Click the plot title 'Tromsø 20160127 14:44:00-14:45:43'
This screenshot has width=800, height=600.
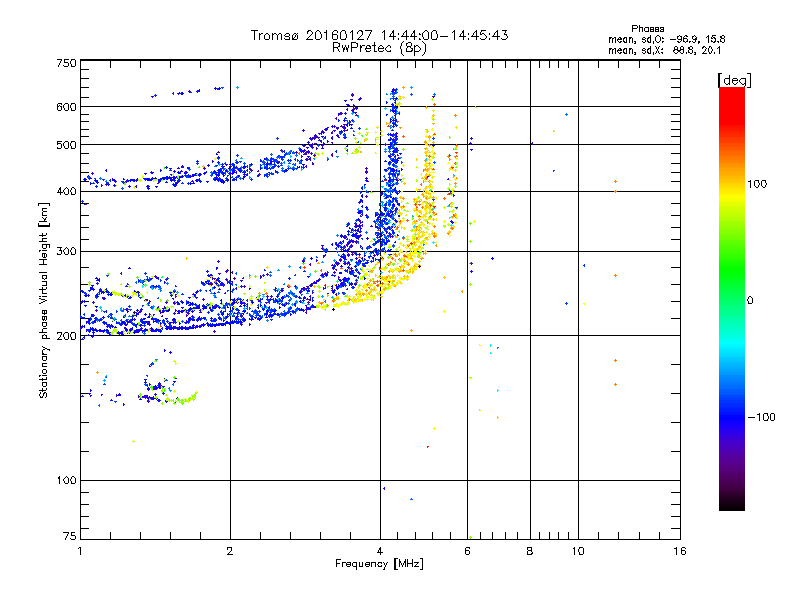[379, 35]
